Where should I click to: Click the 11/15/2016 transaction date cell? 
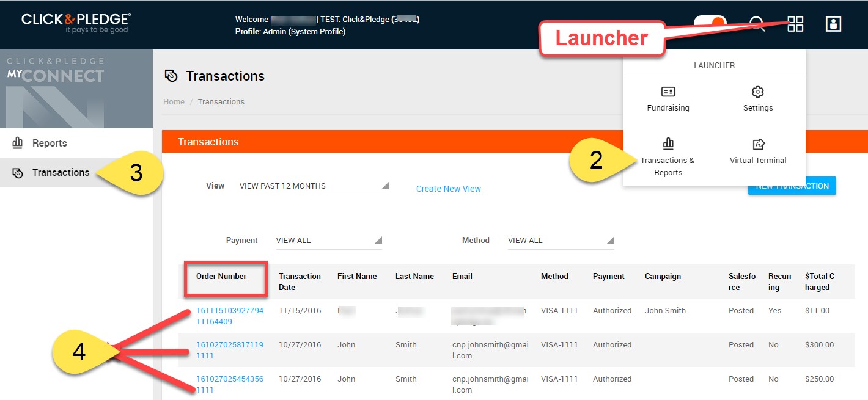point(299,310)
